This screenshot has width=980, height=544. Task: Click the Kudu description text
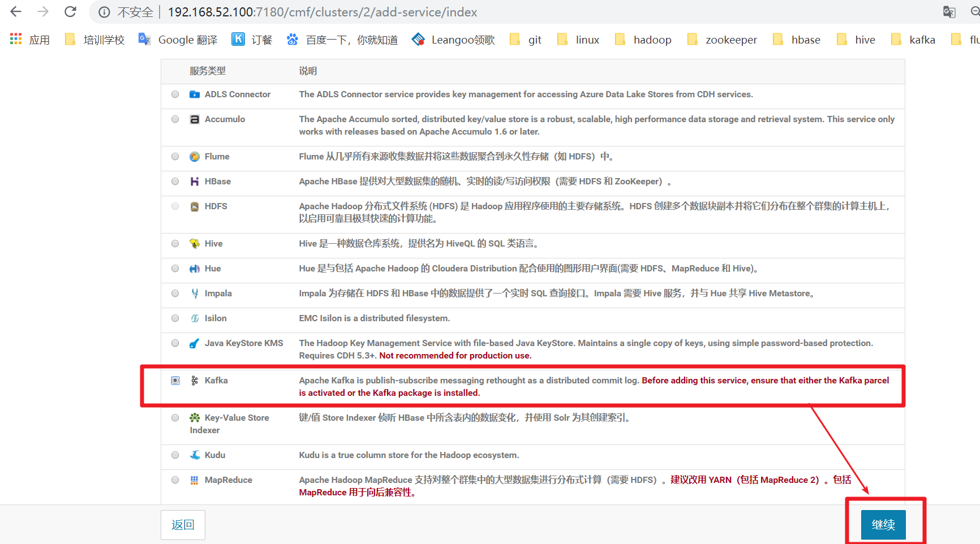[409, 455]
